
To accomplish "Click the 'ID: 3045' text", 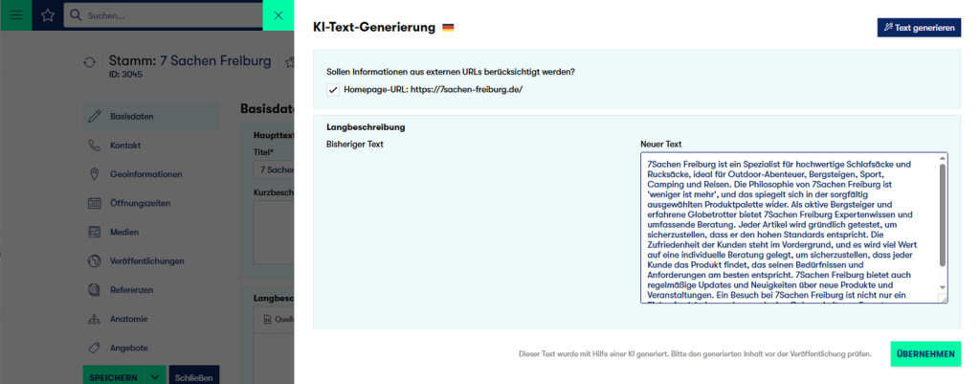I will [x=125, y=74].
